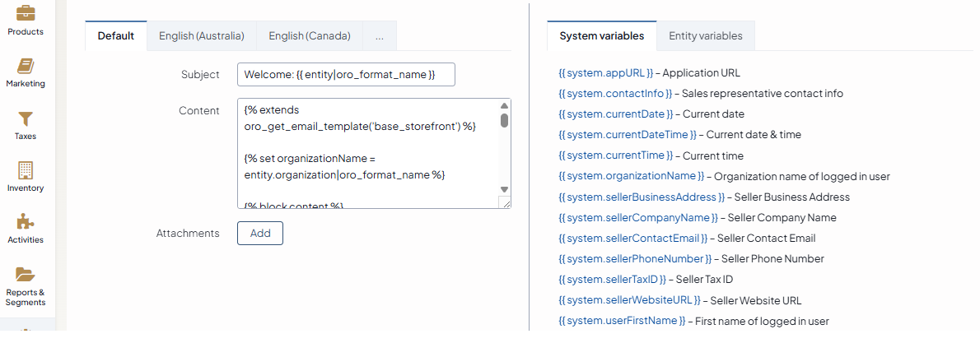The height and width of the screenshot is (343, 980).
Task: Select the System variables tab
Action: pos(601,36)
